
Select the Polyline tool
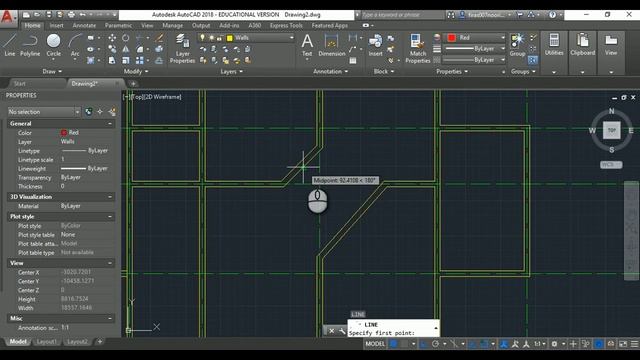tap(30, 45)
